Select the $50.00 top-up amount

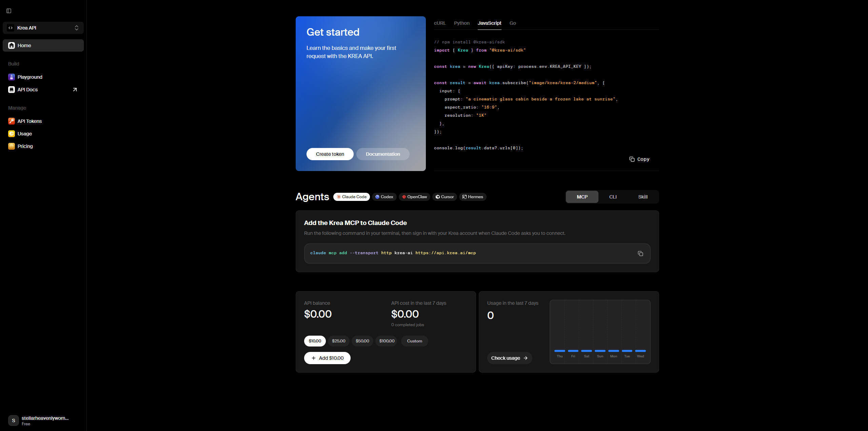point(362,341)
